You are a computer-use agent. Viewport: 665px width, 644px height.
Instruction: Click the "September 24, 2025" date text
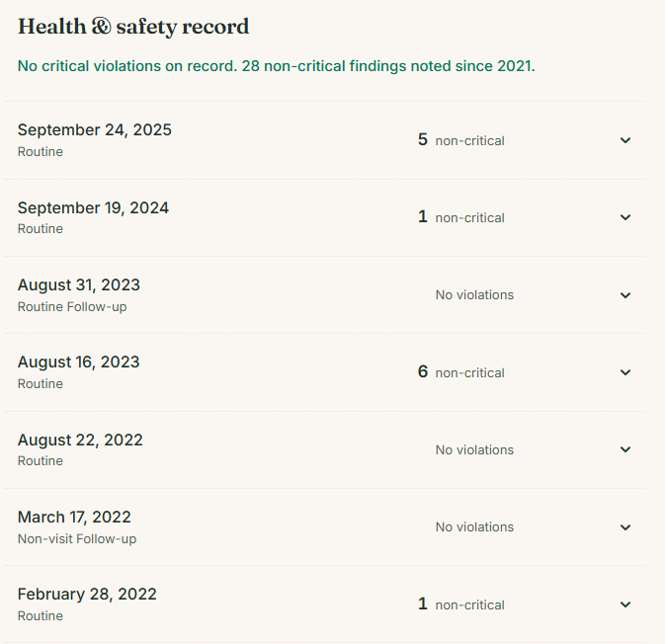[95, 130]
